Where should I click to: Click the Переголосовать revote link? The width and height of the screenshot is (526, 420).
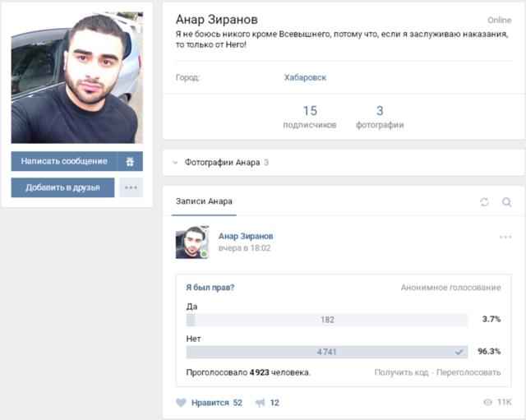[468, 372]
